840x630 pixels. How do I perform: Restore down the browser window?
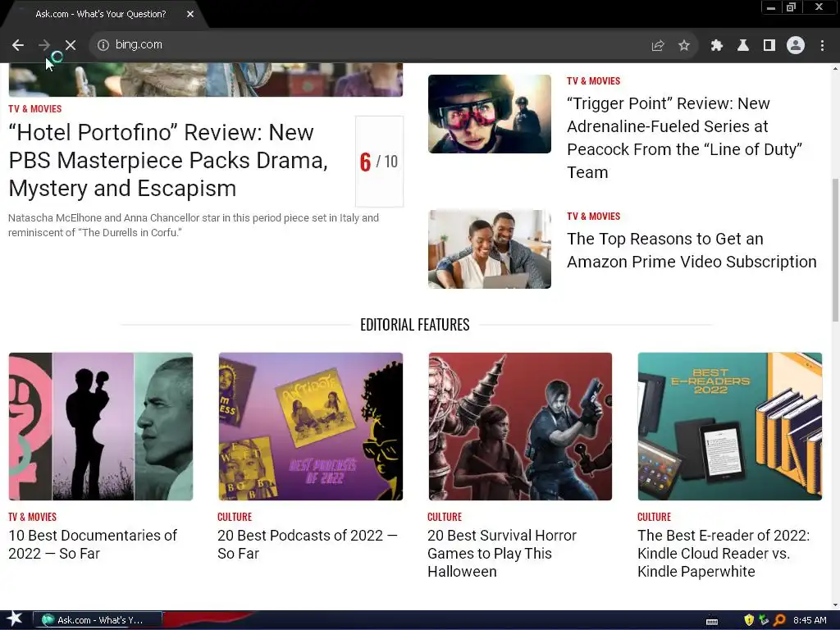click(792, 7)
